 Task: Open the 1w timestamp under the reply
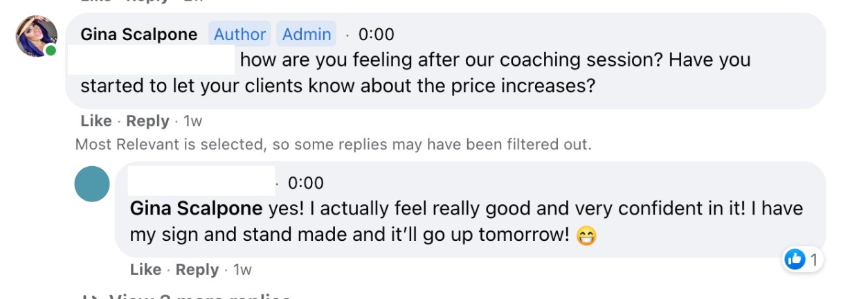point(242,269)
